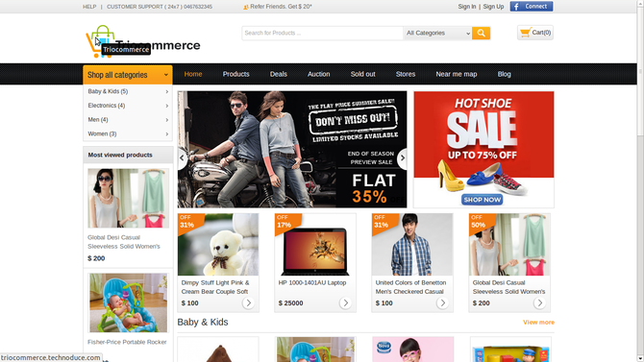Click Baby & Kids section heading
Viewport: 644px width, 362px height.
tap(203, 323)
